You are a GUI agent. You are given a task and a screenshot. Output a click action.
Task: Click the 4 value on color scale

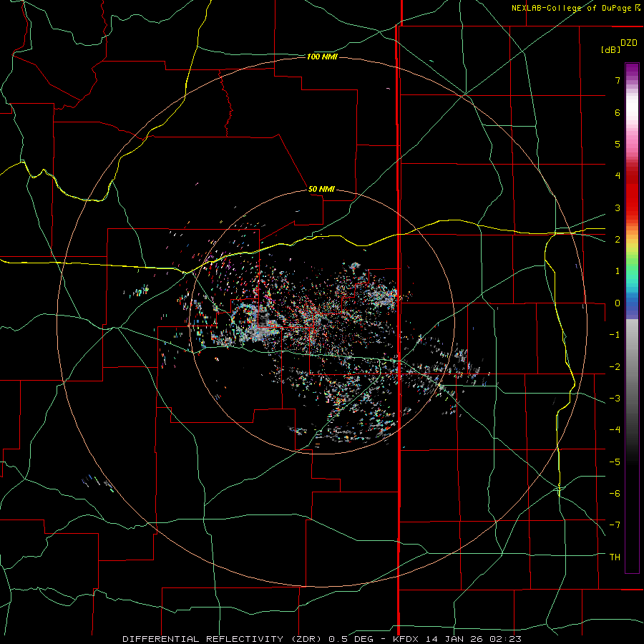click(x=618, y=176)
